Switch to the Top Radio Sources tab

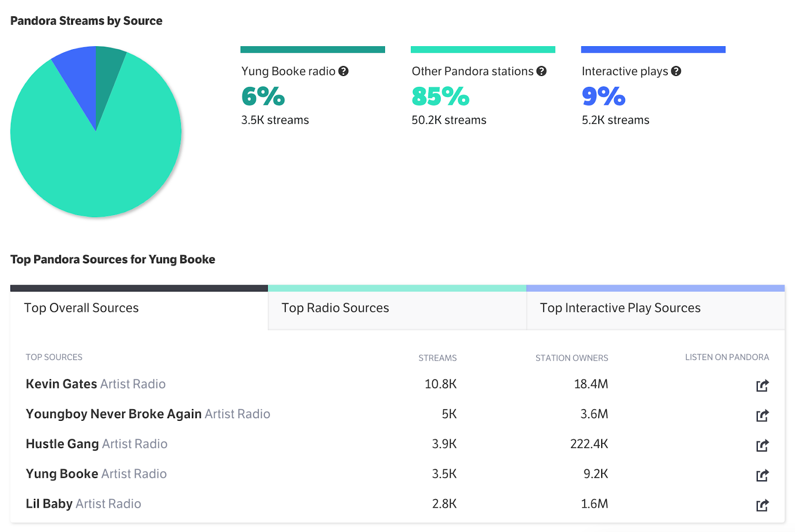tap(397, 307)
